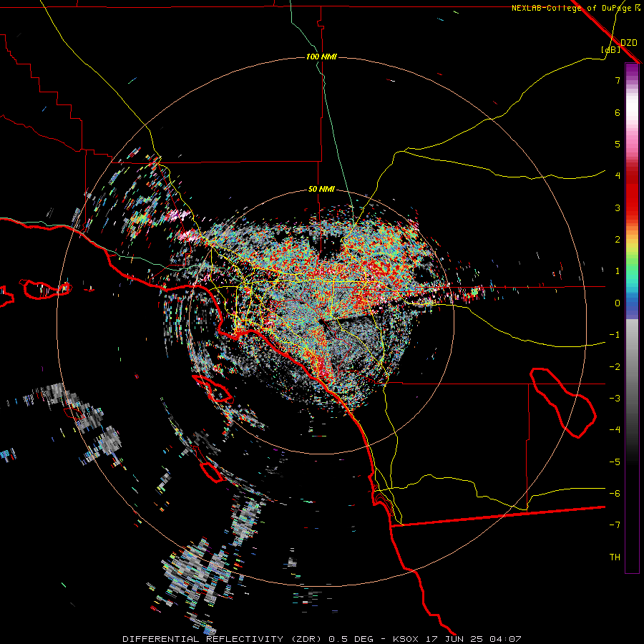Click the 0.5 DEG elevation text

click(351, 639)
